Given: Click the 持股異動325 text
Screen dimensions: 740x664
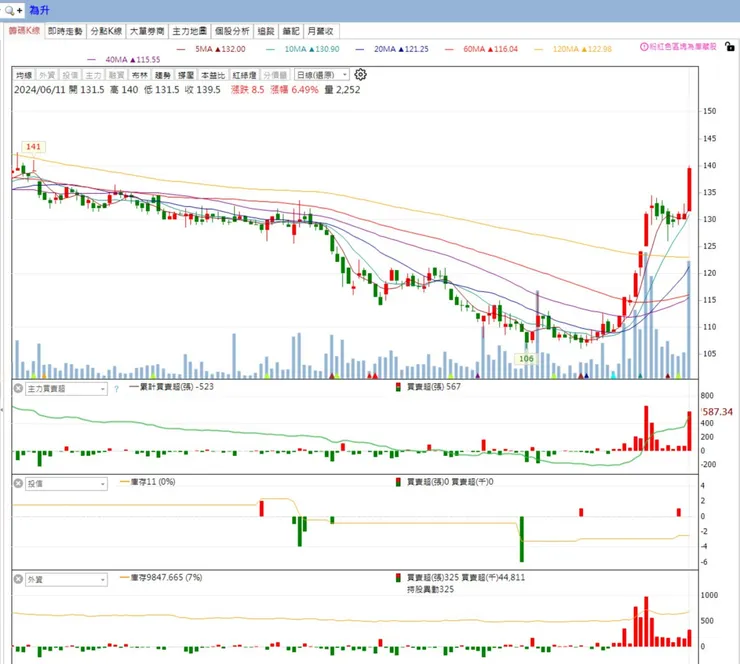Looking at the screenshot, I should (x=430, y=589).
